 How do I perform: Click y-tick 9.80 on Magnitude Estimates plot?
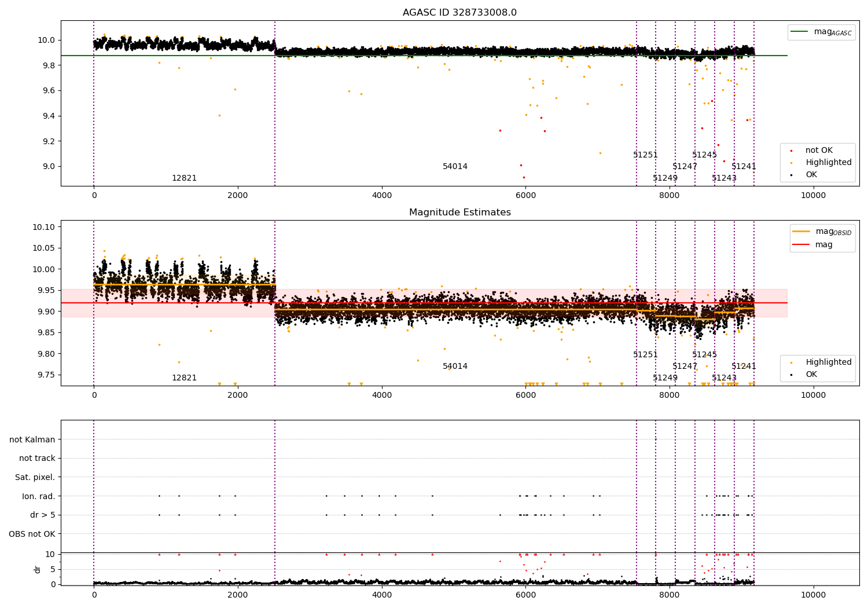point(46,354)
